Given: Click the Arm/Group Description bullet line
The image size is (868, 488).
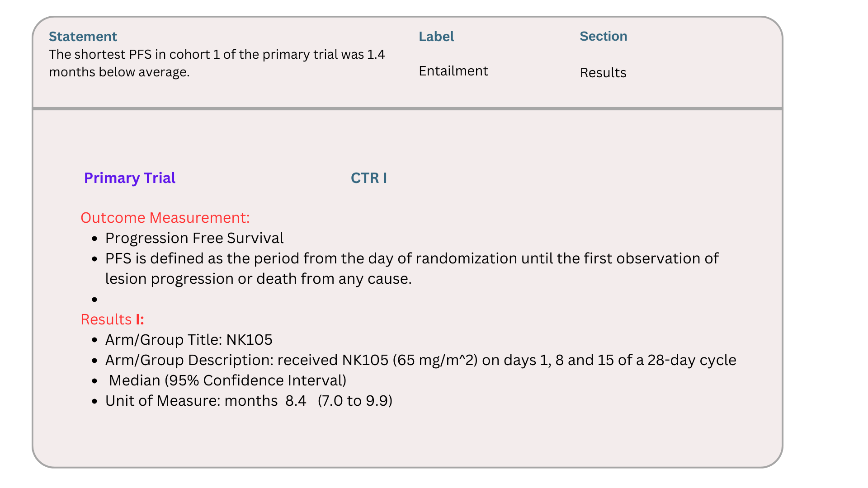Looking at the screenshot, I should [x=420, y=360].
